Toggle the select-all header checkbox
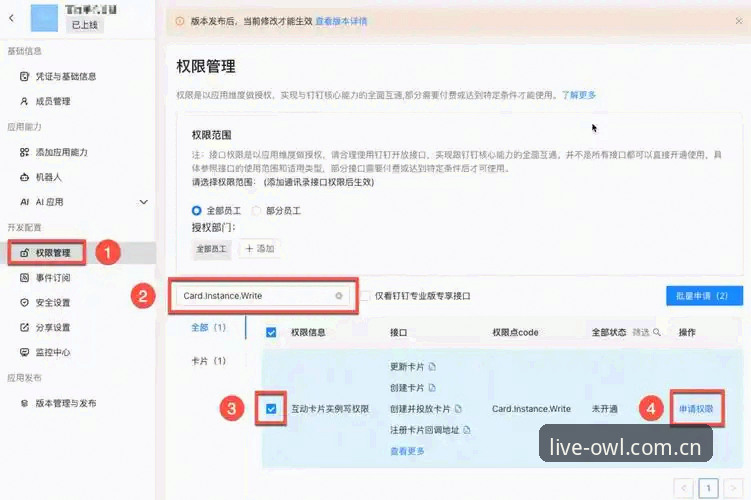Viewport: 751px width, 500px height. tap(271, 332)
